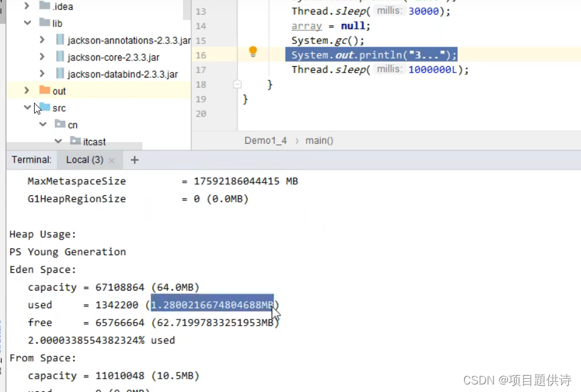Click the 'PS Young Generation' terminal line
The height and width of the screenshot is (392, 581).
point(67,252)
